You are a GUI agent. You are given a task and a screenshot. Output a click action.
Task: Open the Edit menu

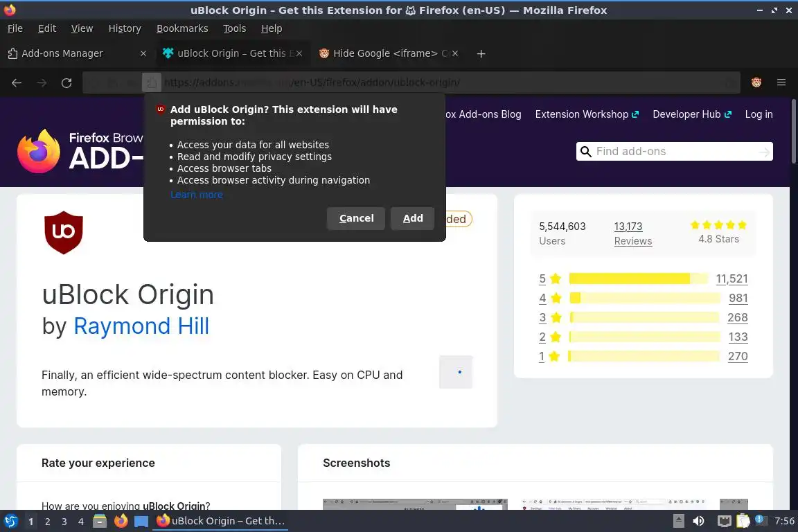pyautogui.click(x=47, y=28)
